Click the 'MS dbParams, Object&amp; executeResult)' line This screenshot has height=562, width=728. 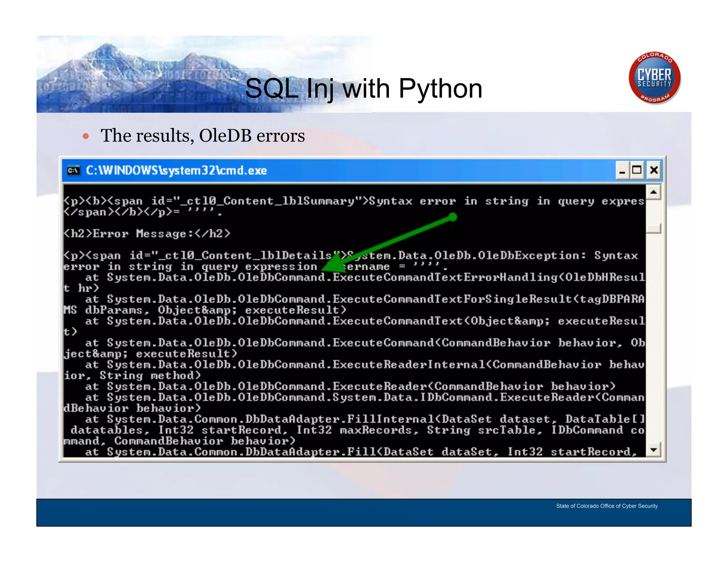(x=205, y=310)
